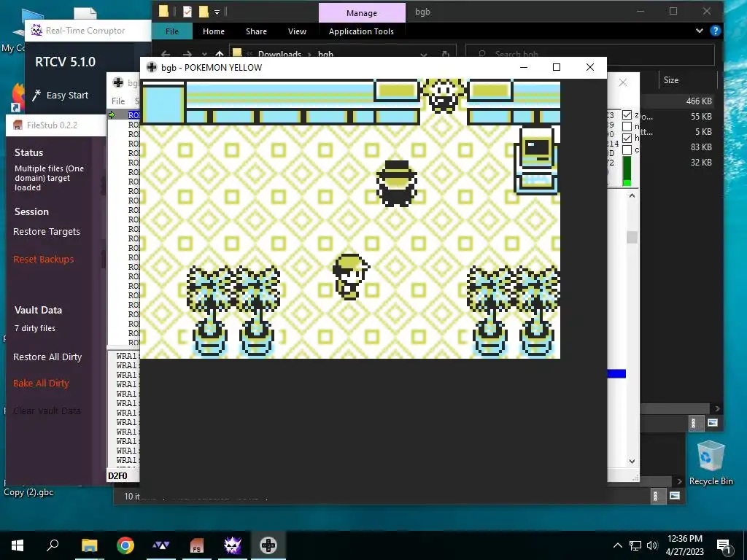Open the Home ribbon tab
This screenshot has height=560, width=747.
tap(214, 31)
